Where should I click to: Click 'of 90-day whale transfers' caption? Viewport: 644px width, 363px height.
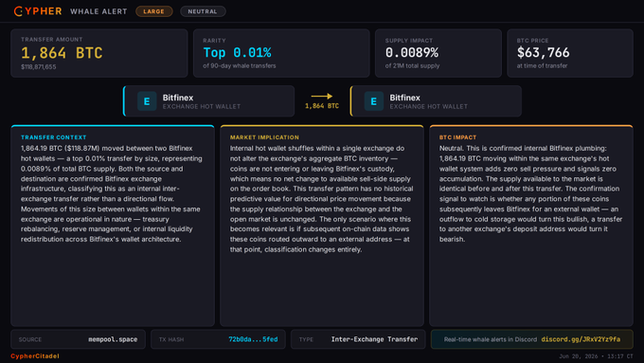(239, 65)
